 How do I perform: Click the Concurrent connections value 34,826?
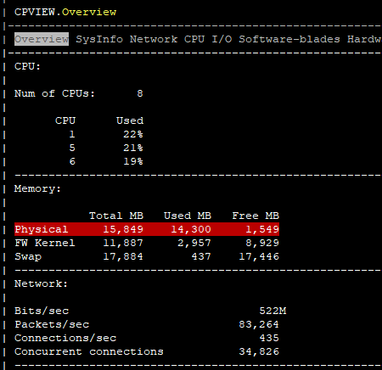259,352
